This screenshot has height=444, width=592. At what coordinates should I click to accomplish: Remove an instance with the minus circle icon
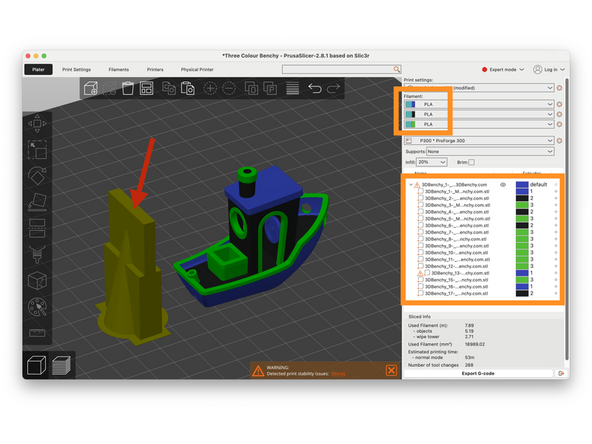pyautogui.click(x=229, y=88)
